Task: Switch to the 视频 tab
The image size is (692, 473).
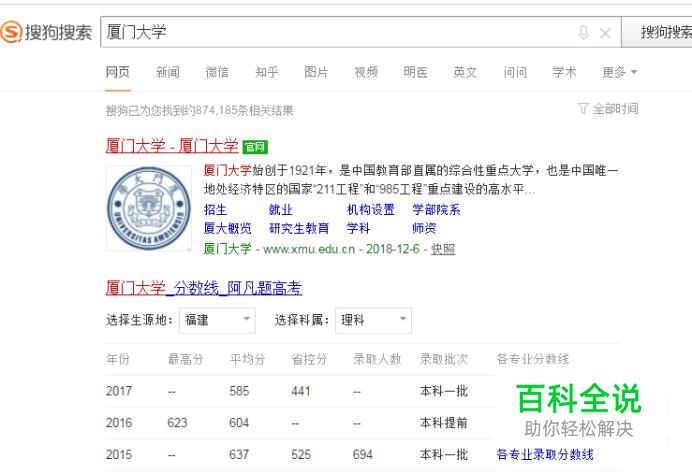Action: click(x=366, y=72)
